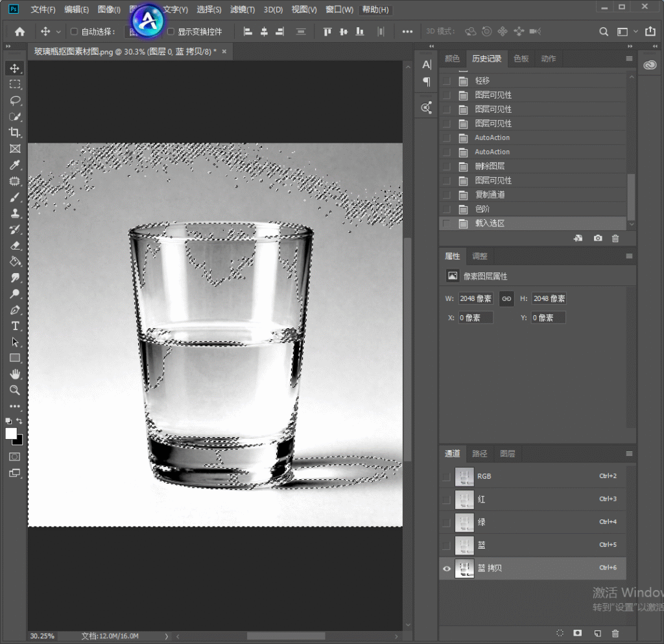Select the Quick Selection tool
Viewport: 664px width, 644px height.
15,117
